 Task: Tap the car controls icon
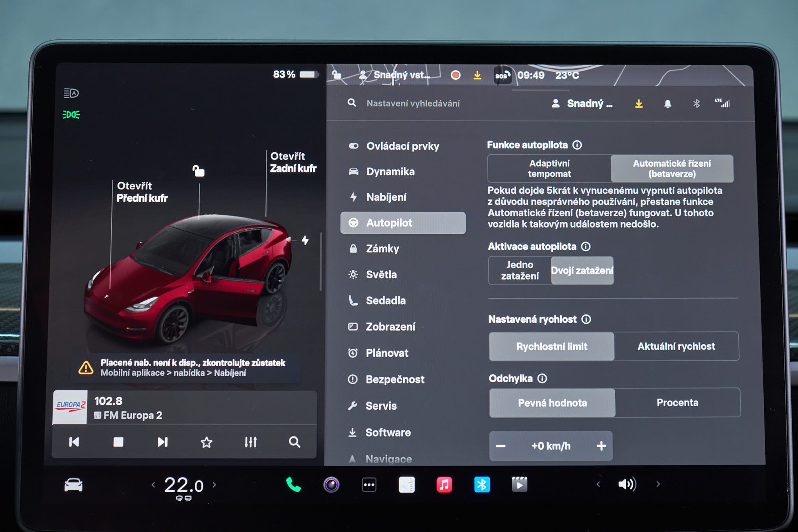coord(73,485)
